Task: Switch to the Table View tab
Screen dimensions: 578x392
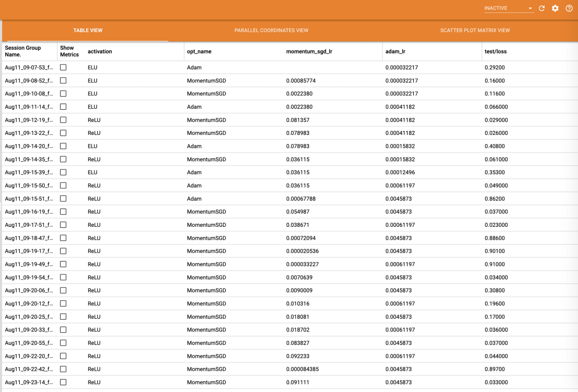Action: (88, 30)
